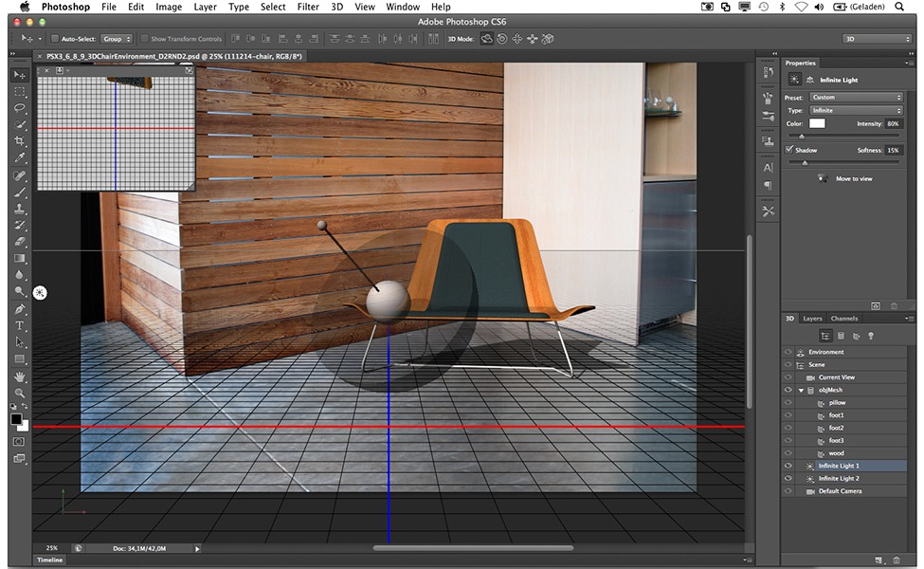
Task: Open the Filter menu
Action: click(x=307, y=7)
